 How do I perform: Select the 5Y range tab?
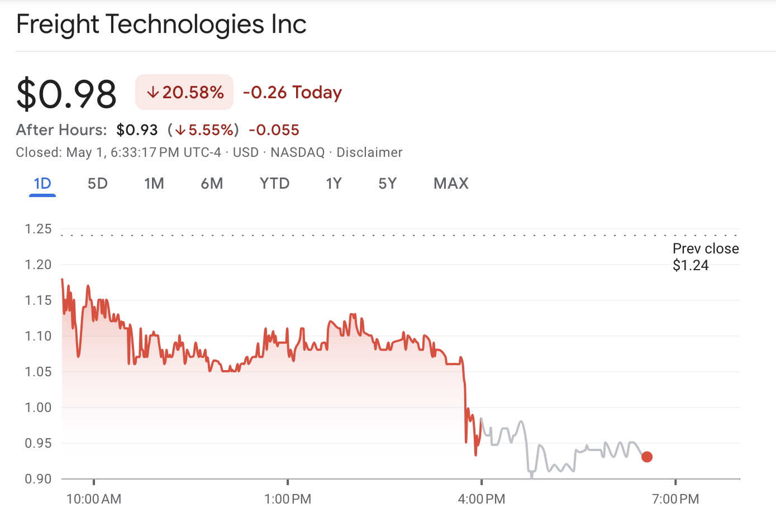click(387, 183)
